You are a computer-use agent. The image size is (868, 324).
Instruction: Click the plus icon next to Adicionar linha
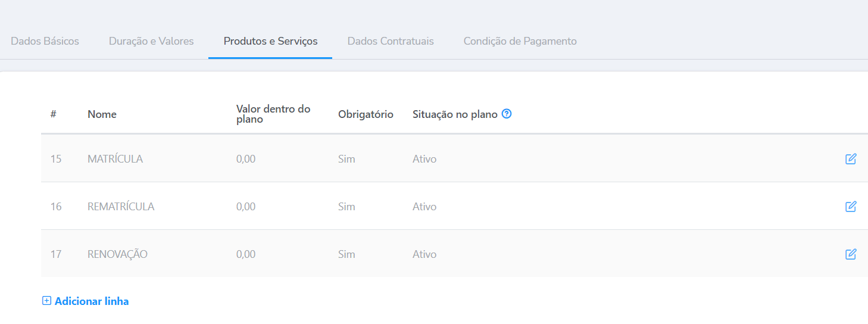[x=46, y=301]
